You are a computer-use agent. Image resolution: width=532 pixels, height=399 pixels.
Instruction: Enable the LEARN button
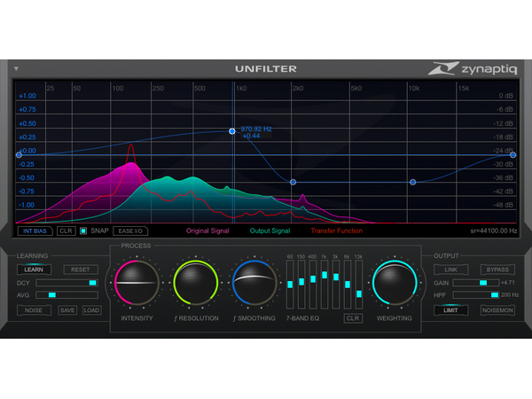pos(34,270)
